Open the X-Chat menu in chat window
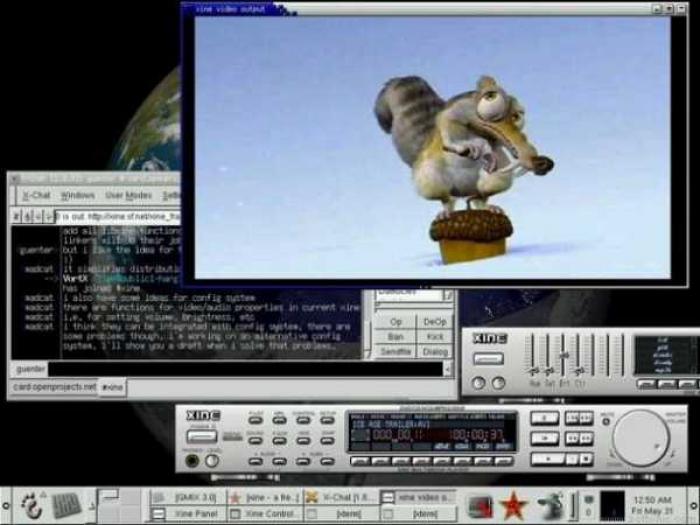Image resolution: width=700 pixels, height=525 pixels. point(37,196)
